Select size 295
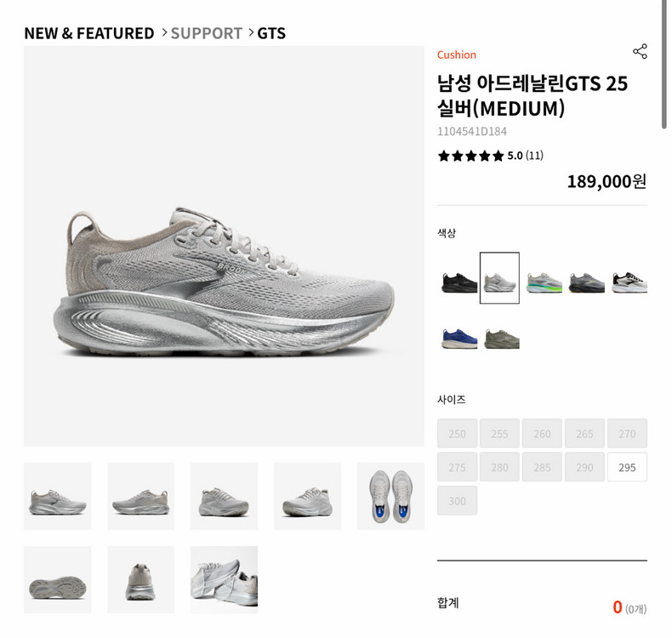Screen dimensions: 672x638 tap(627, 467)
